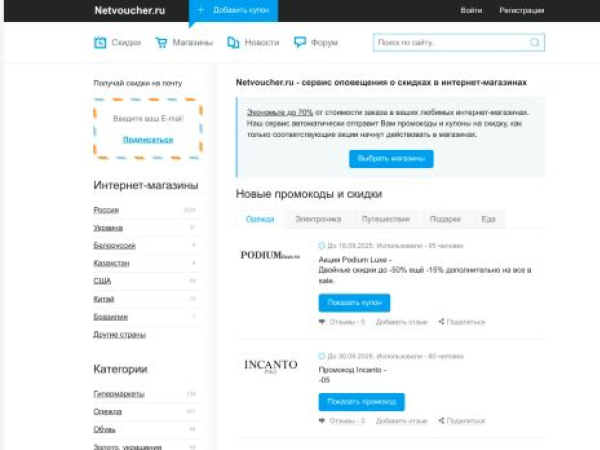
Task: Focus the Поиск по сайту search field
Action: [x=458, y=42]
